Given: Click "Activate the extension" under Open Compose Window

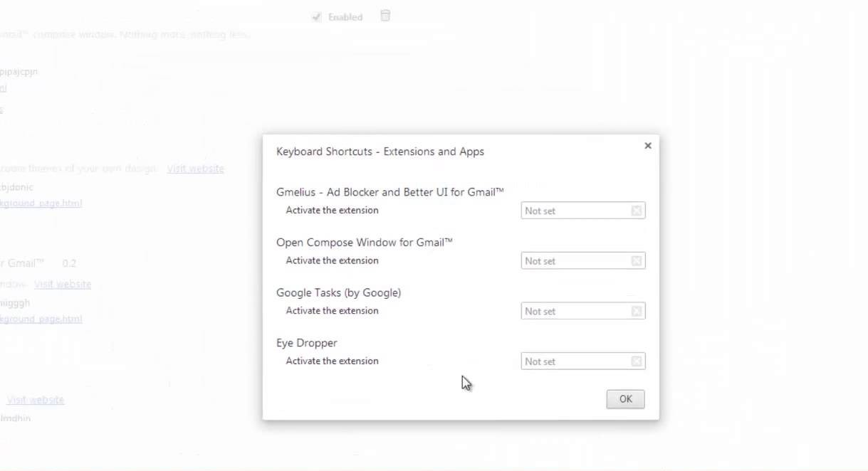Looking at the screenshot, I should tap(333, 260).
